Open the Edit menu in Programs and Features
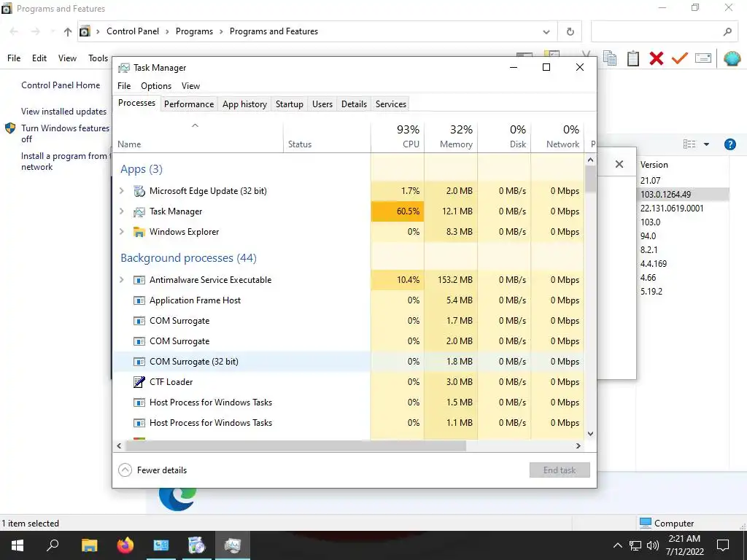The height and width of the screenshot is (560, 747). tap(39, 58)
